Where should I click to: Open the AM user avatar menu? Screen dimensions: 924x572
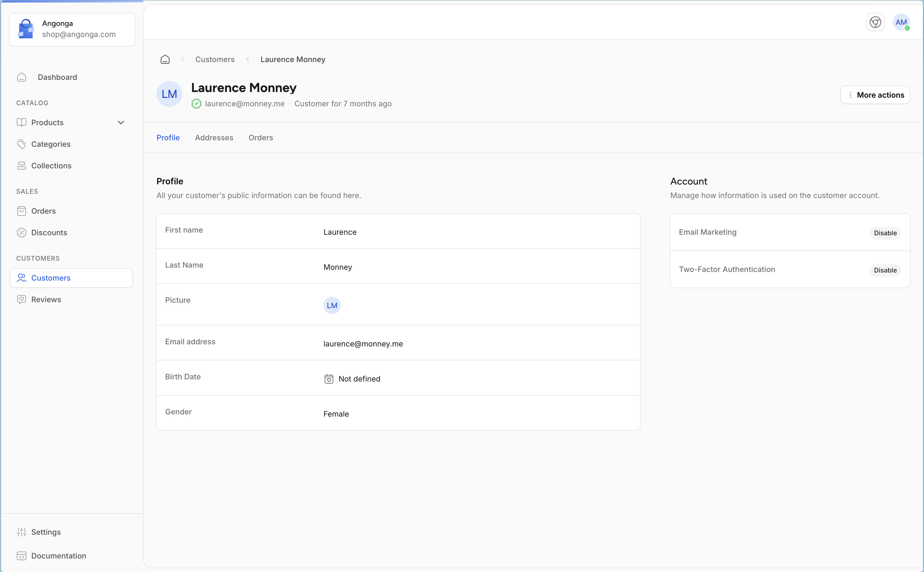click(x=901, y=22)
